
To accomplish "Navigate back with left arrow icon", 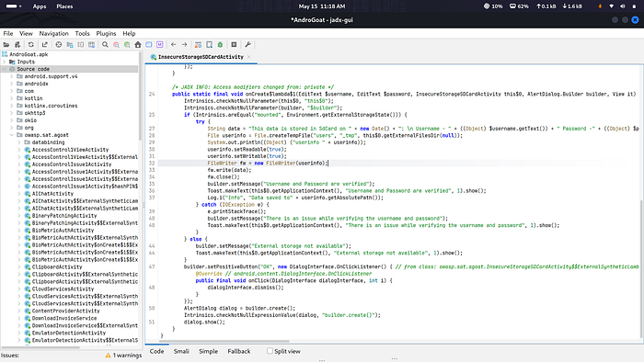I will [173, 45].
